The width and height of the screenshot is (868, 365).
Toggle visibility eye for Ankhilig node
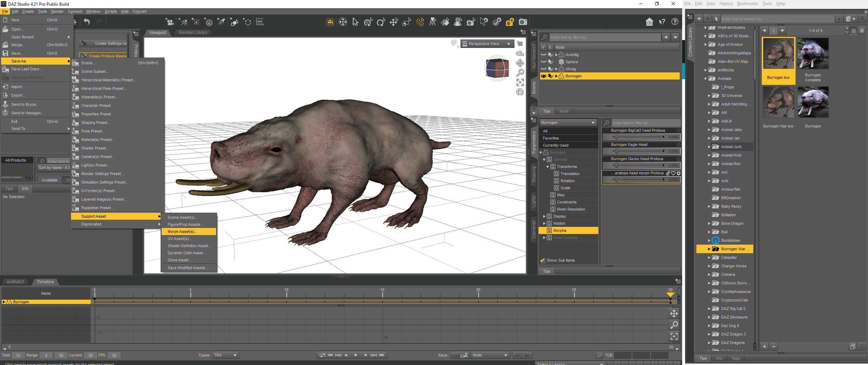pyautogui.click(x=544, y=55)
